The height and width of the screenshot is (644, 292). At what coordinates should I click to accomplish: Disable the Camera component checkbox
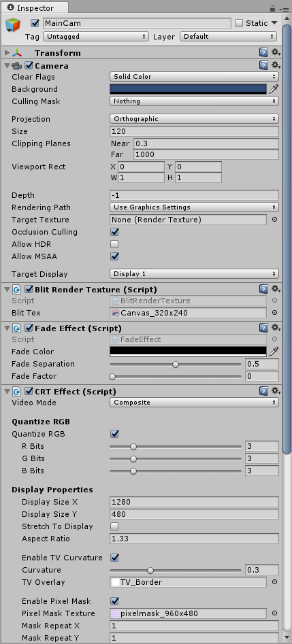[x=29, y=65]
